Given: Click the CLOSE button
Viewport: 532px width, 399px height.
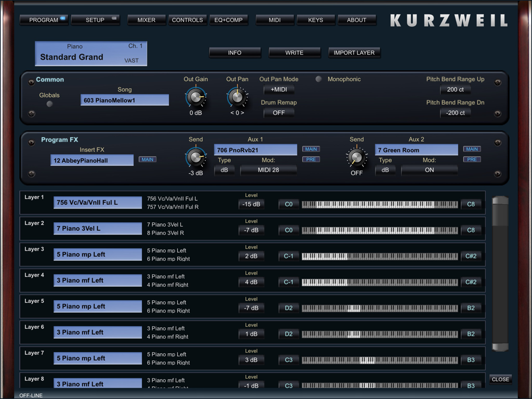Looking at the screenshot, I should [501, 379].
